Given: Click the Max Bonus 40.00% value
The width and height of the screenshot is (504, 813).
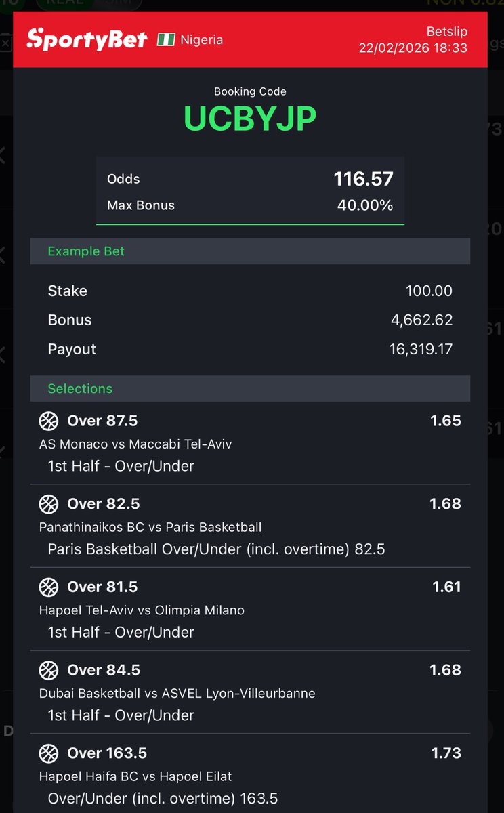Looking at the screenshot, I should click(x=365, y=205).
